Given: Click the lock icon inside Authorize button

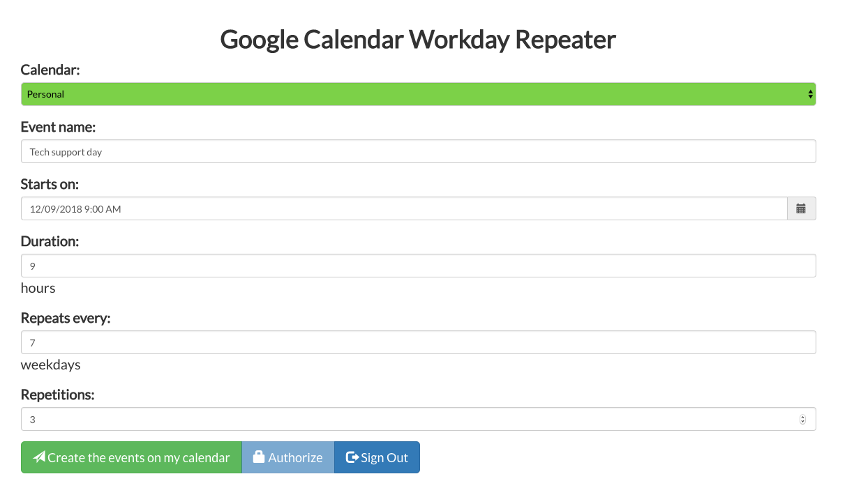Looking at the screenshot, I should pyautogui.click(x=258, y=457).
